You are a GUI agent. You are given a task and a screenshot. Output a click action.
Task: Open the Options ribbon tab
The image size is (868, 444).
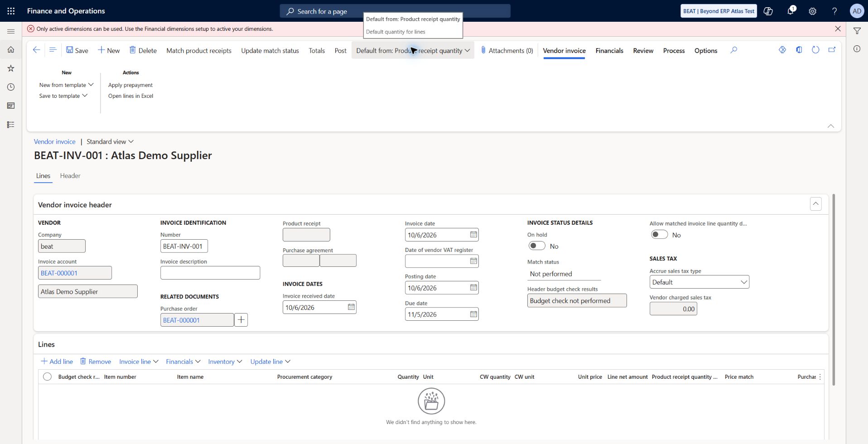pos(706,50)
